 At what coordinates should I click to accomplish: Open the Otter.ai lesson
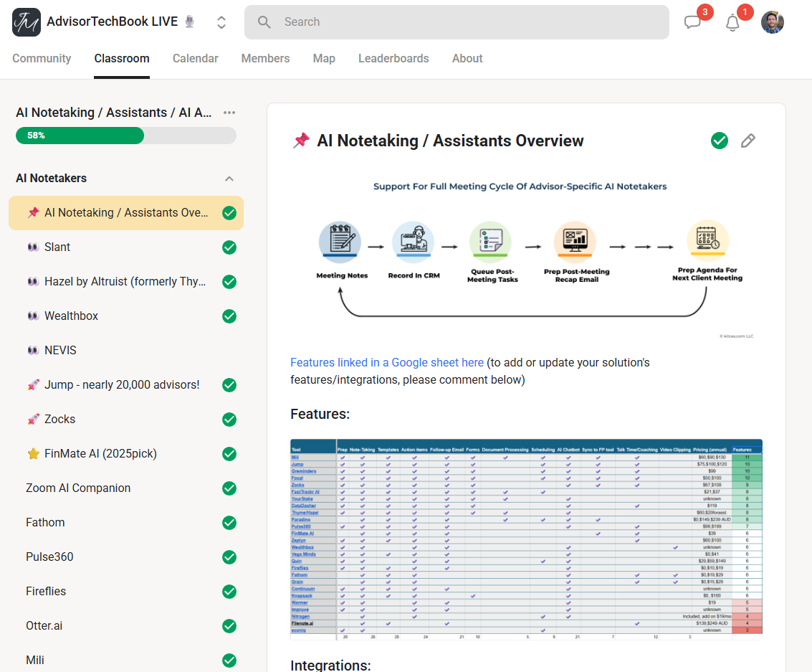pyautogui.click(x=126, y=626)
